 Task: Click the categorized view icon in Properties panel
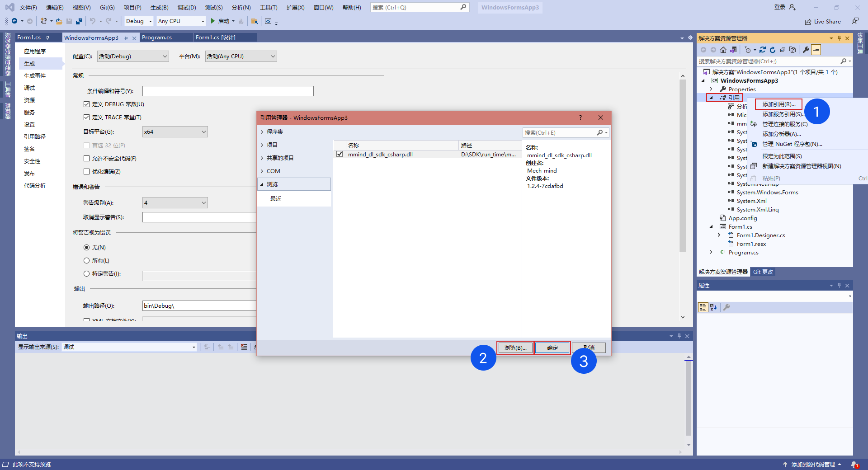tap(703, 307)
